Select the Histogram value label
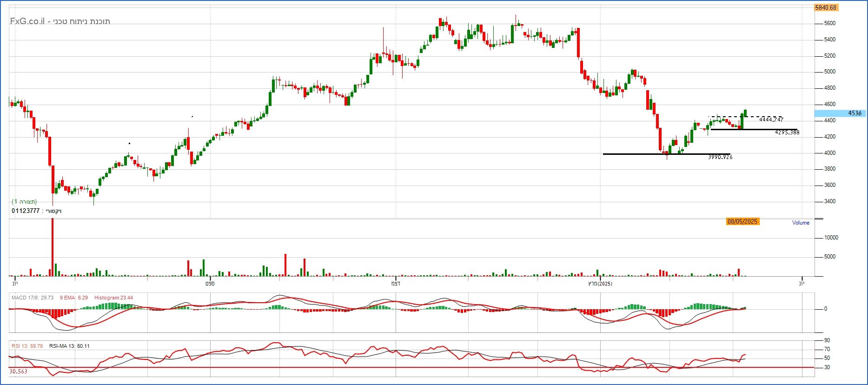This screenshot has height=385, width=868. [113, 298]
